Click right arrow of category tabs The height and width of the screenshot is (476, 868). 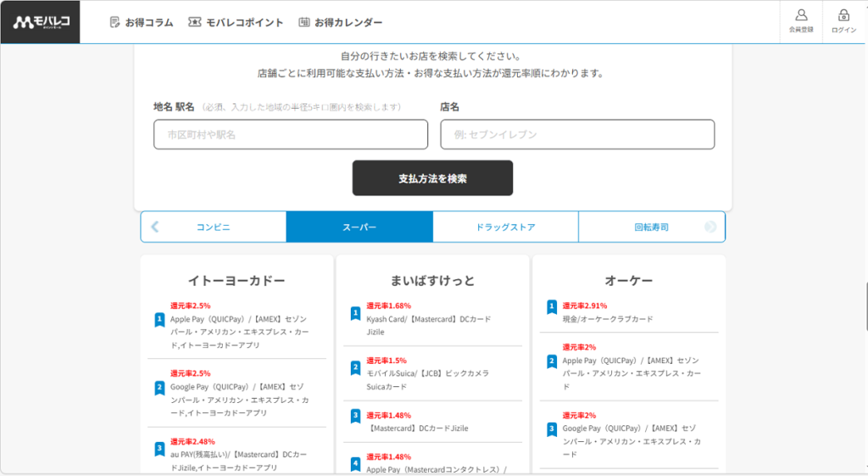point(710,227)
